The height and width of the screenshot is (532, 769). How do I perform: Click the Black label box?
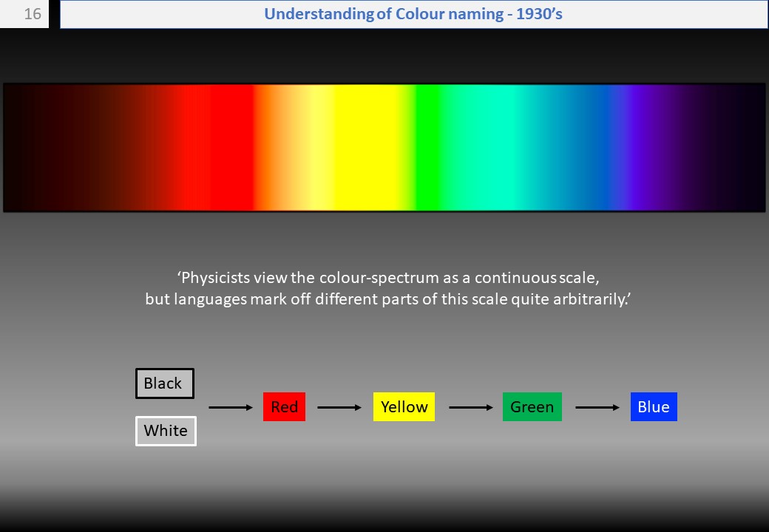point(165,383)
